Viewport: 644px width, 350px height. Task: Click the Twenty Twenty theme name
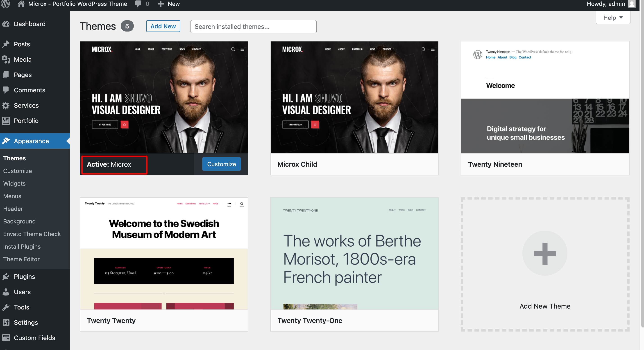(111, 320)
